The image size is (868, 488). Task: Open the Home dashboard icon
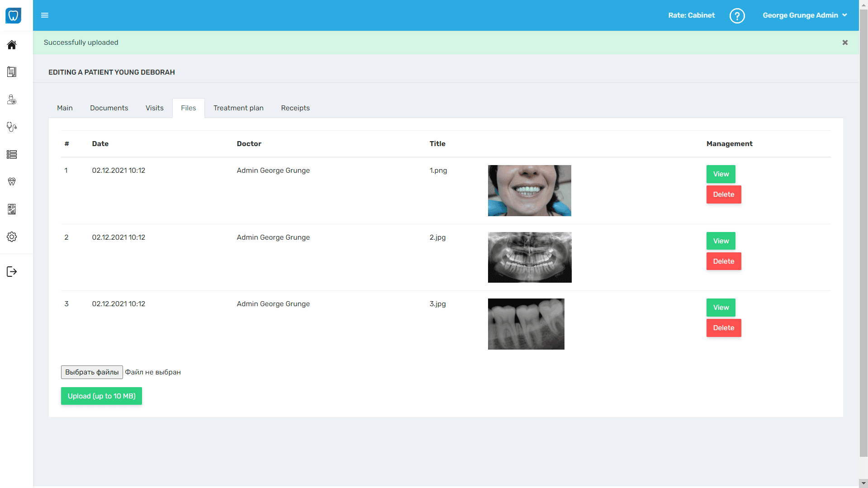(x=12, y=45)
